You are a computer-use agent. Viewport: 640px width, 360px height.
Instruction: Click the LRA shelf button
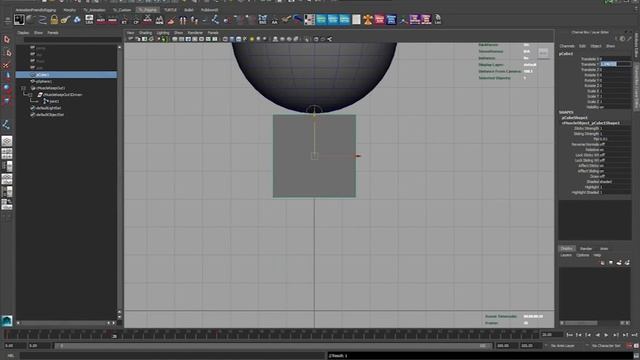[x=89, y=19]
